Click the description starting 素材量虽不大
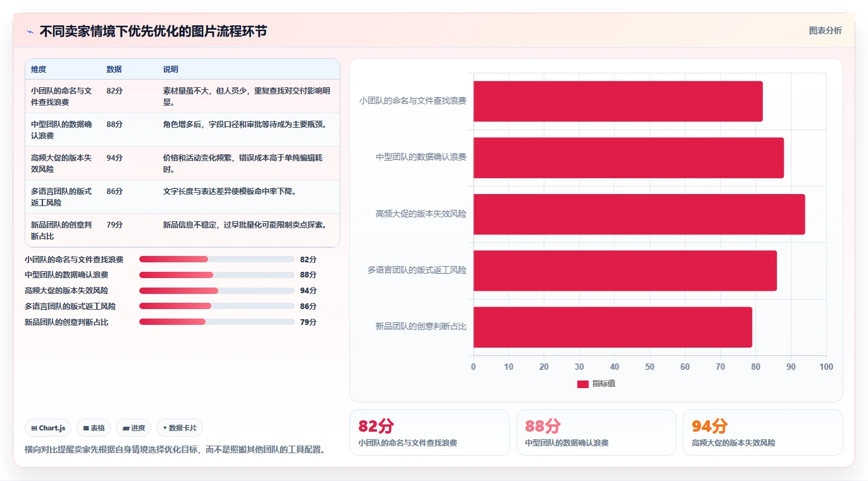This screenshot has width=868, height=481. point(247,96)
